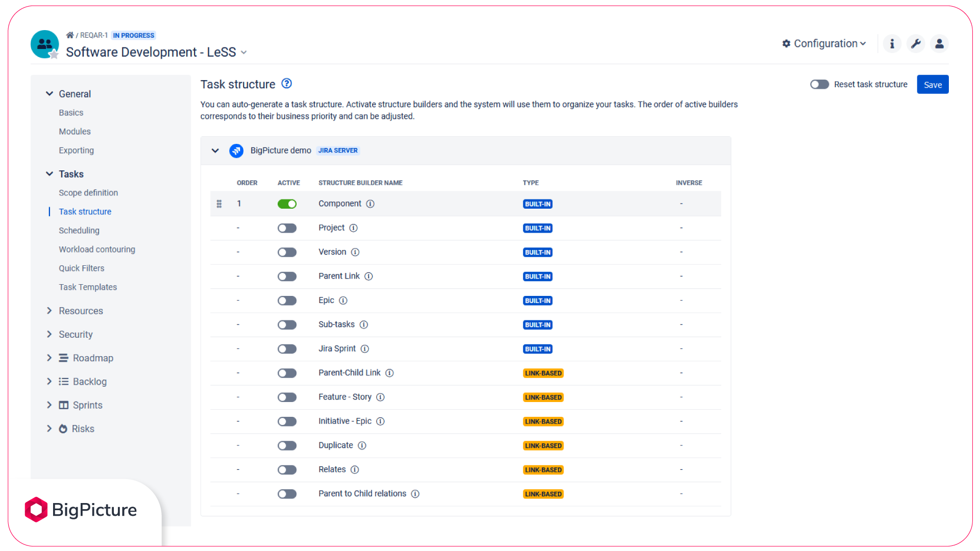The height and width of the screenshot is (551, 980).
Task: Click info icon next to Component
Action: click(x=371, y=204)
